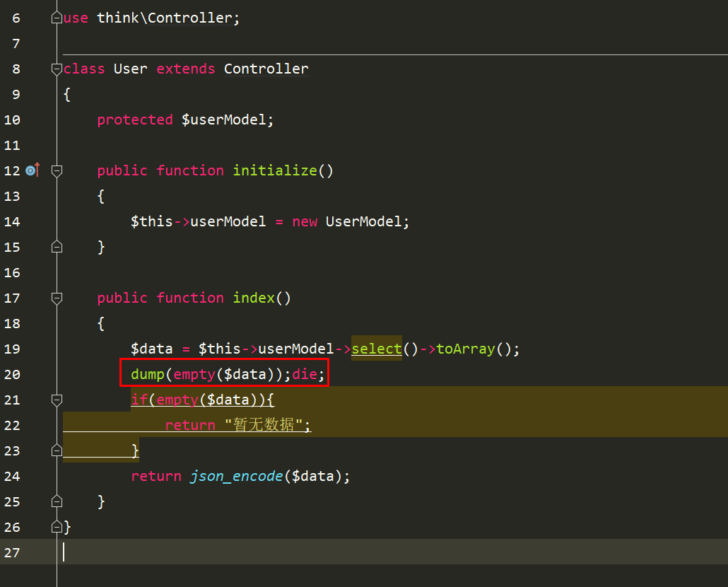Screen dimensions: 728x587
Task: Click line number 27 in the gutter
Action: tap(12, 552)
